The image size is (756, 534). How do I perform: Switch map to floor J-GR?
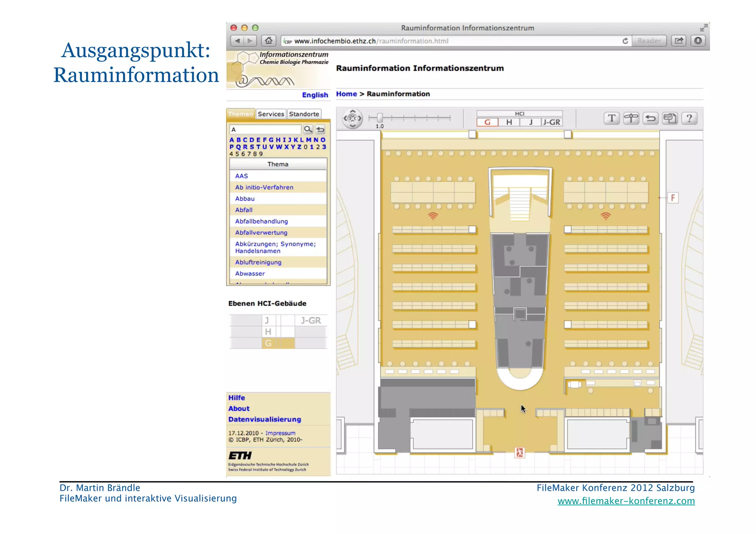pyautogui.click(x=552, y=122)
